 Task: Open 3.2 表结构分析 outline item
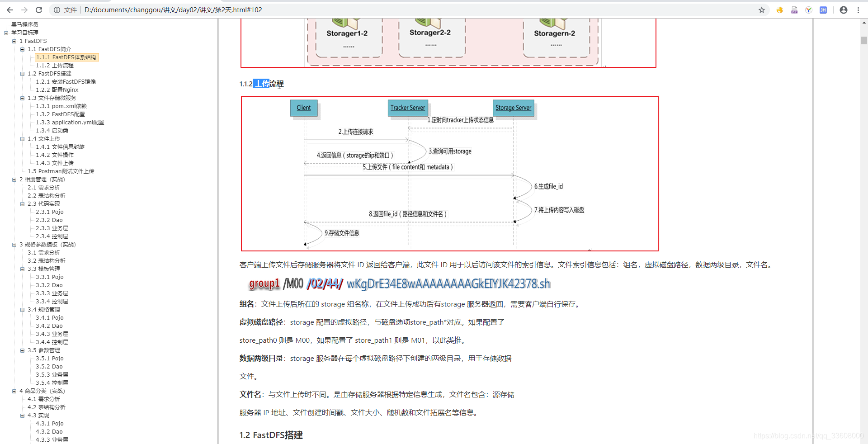coord(47,261)
